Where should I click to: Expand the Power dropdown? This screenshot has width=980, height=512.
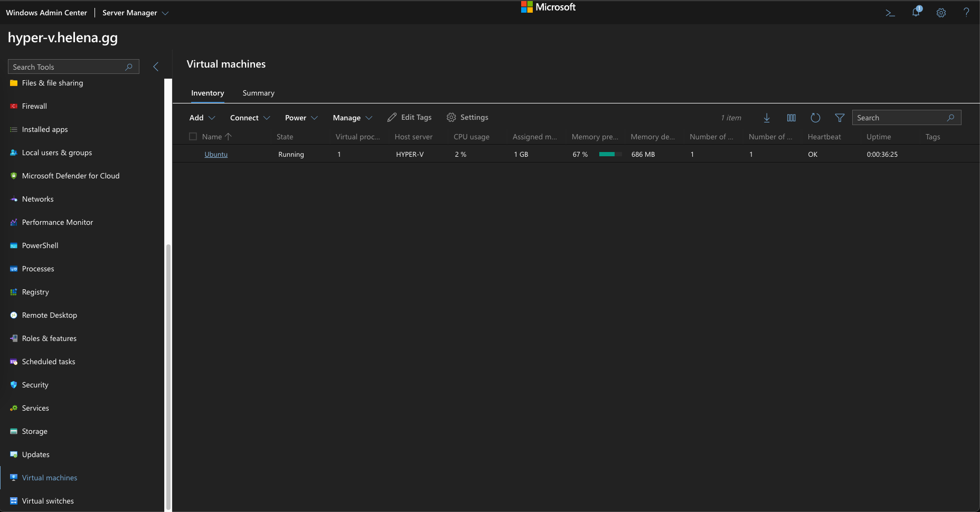[x=301, y=118]
